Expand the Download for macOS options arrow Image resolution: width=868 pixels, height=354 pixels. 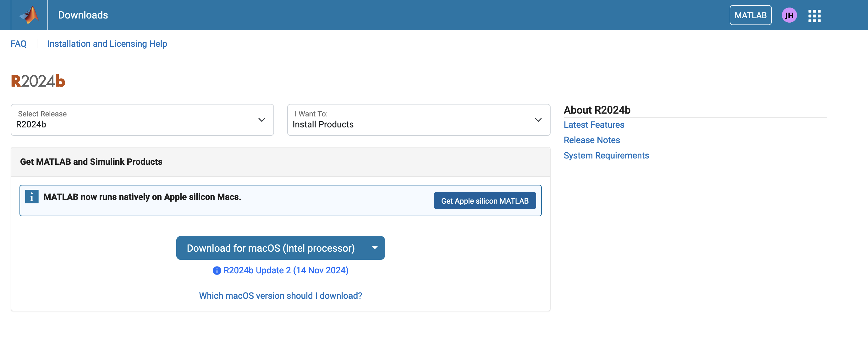[374, 248]
